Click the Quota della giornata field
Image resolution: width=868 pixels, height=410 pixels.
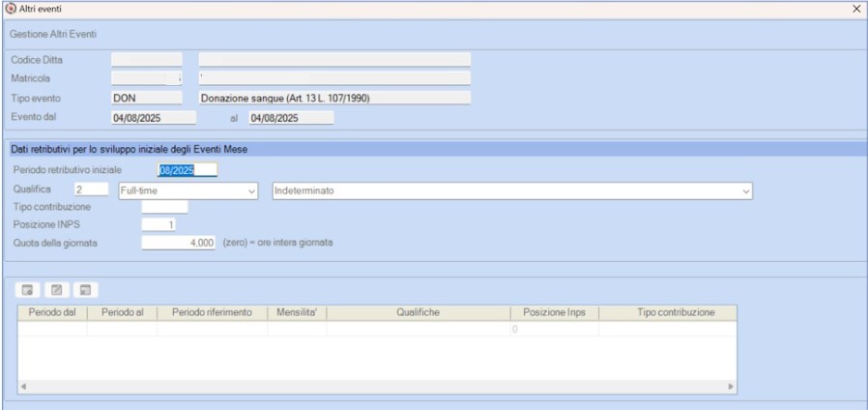coord(178,243)
